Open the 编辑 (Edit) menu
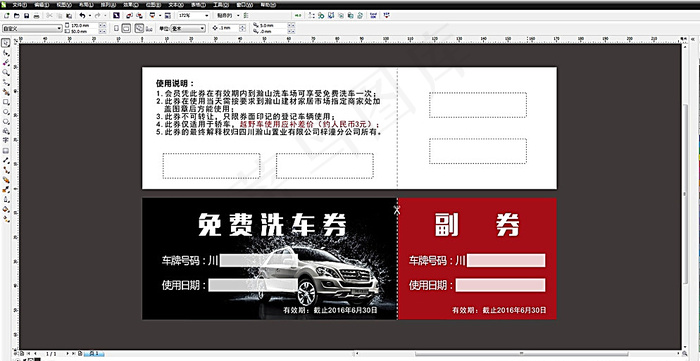700x361 pixels. click(42, 5)
